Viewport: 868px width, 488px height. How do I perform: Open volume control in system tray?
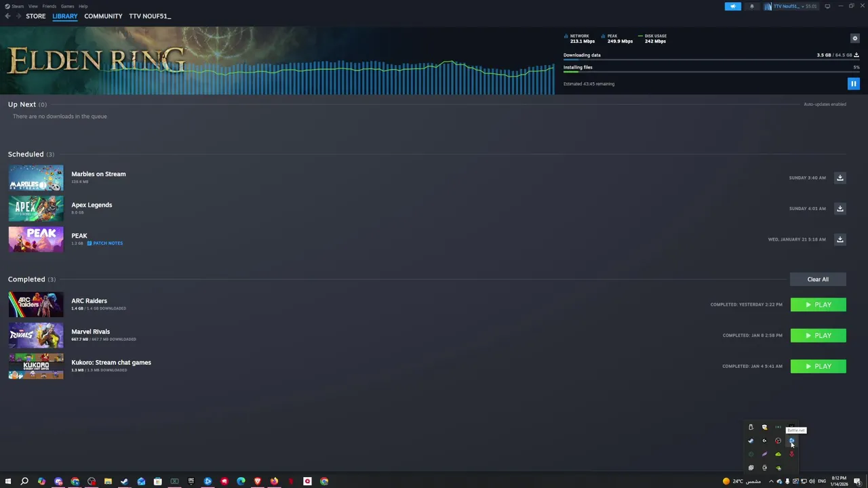point(812,481)
